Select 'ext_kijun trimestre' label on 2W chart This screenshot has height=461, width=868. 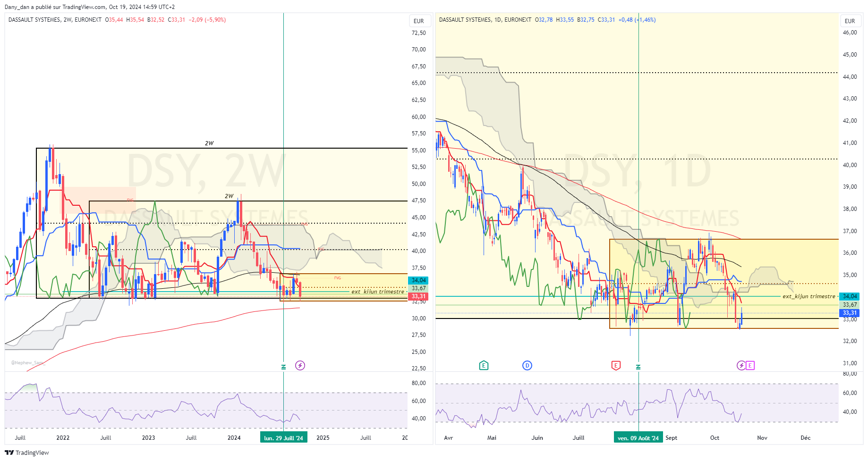(378, 292)
